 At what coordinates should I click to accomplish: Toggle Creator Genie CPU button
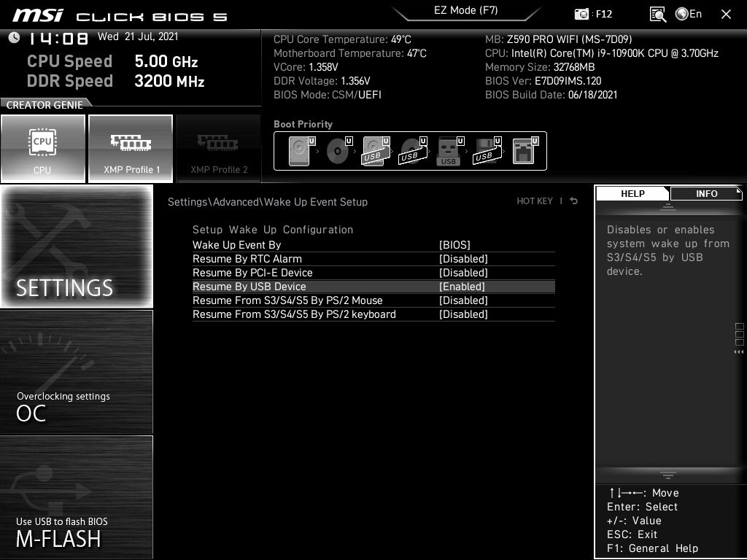[43, 149]
